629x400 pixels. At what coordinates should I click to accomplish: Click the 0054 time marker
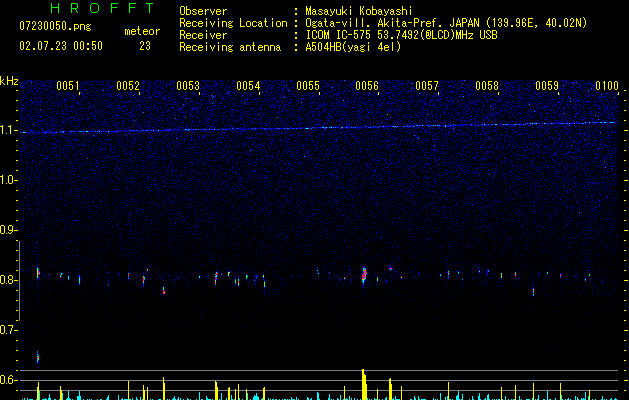(248, 86)
